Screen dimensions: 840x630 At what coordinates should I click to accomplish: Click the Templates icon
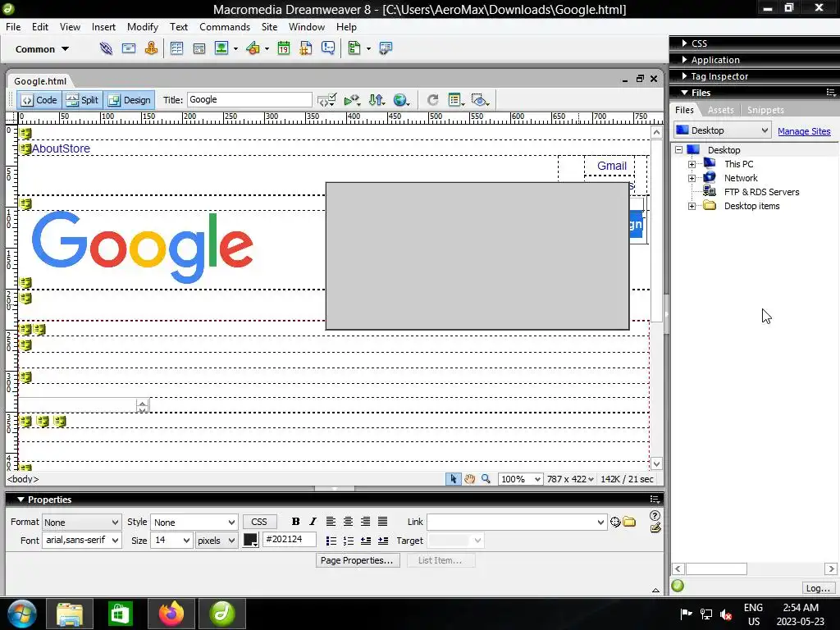pos(354,48)
